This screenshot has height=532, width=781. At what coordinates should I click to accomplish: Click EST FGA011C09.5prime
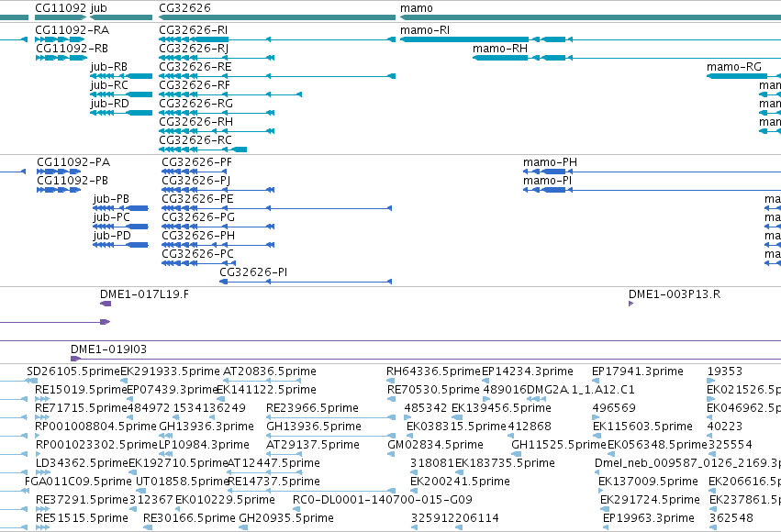[78, 482]
